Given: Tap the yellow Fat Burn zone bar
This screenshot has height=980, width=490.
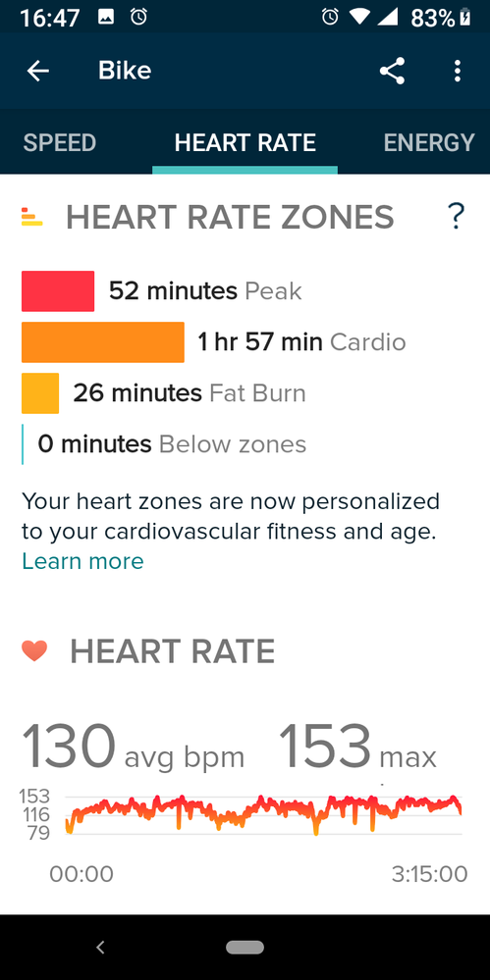Looking at the screenshot, I should click(x=40, y=393).
